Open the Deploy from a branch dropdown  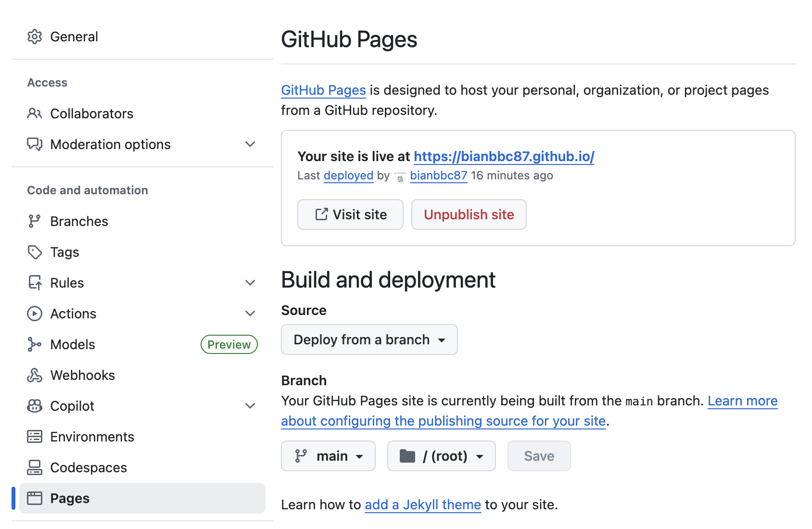[369, 340]
